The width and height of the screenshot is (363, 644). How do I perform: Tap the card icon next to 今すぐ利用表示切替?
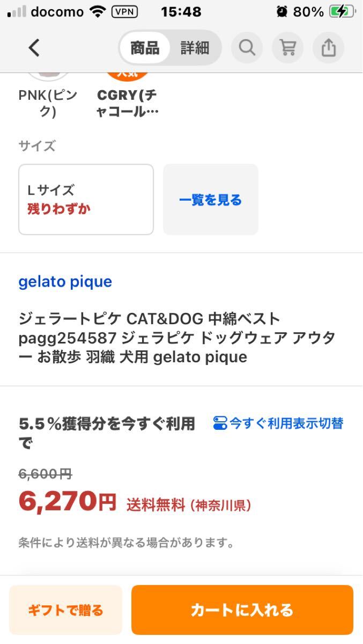[219, 423]
